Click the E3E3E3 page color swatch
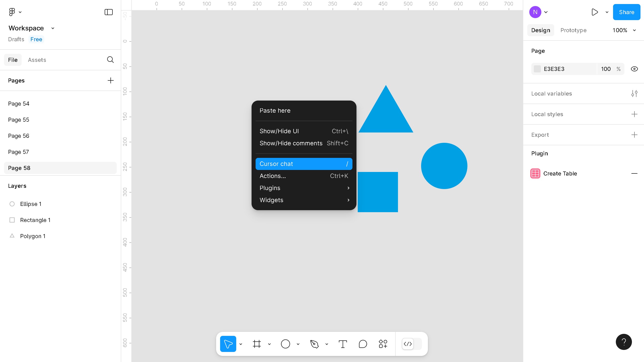Image resolution: width=644 pixels, height=362 pixels. pos(537,69)
